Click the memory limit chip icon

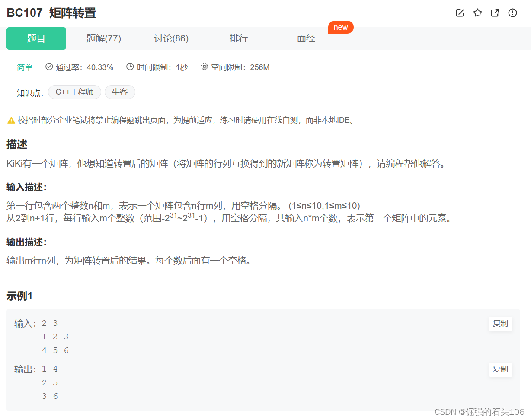(x=205, y=67)
